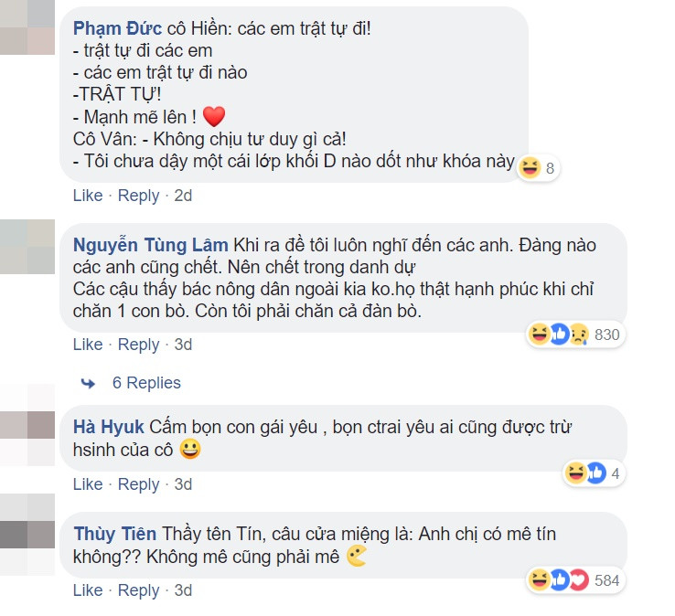Click the red heart emoji in Phạm Đức's comment

213,117
